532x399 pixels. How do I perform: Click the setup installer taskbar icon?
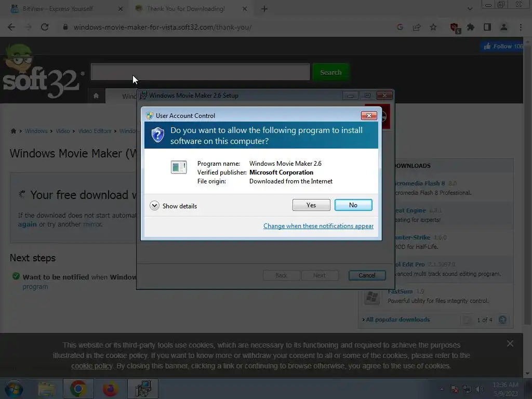(x=143, y=389)
